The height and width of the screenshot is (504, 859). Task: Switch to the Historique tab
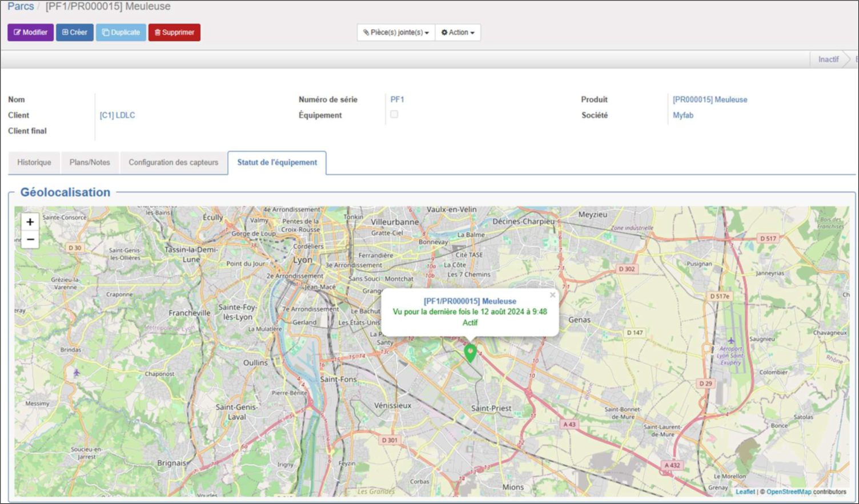[x=34, y=163]
